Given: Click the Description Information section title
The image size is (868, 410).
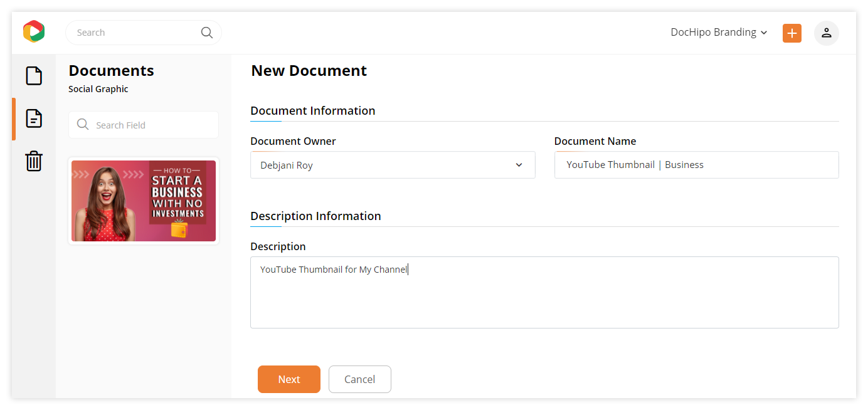Looking at the screenshot, I should (x=315, y=216).
